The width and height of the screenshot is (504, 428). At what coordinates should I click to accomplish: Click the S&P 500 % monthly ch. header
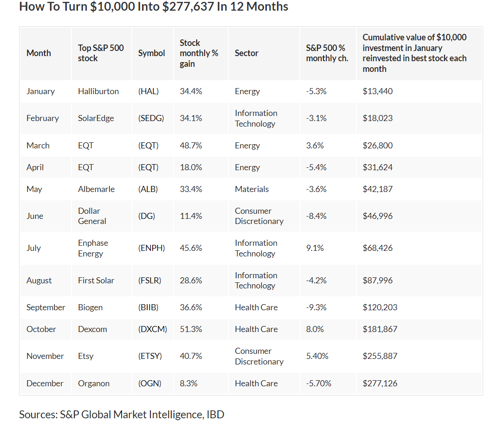point(327,53)
